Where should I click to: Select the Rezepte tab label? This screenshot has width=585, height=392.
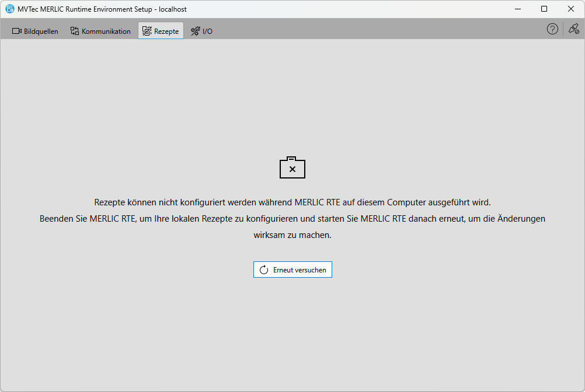click(x=166, y=32)
